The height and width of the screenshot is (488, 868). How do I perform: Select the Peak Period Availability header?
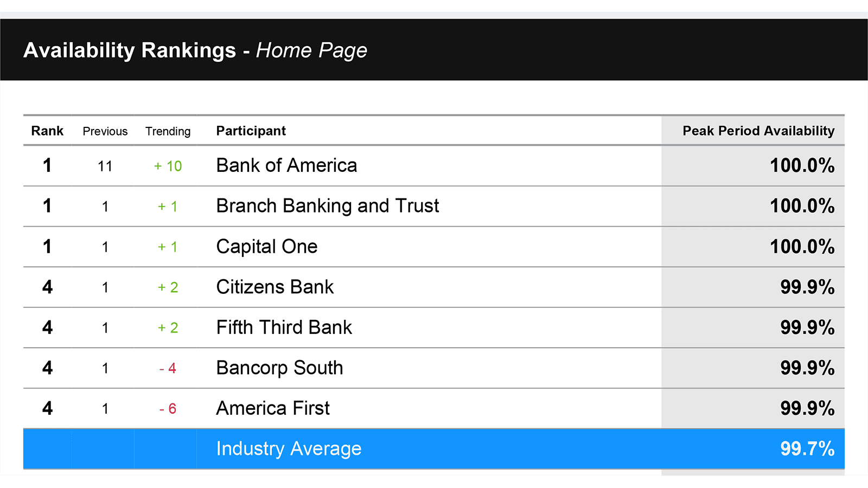pos(758,131)
